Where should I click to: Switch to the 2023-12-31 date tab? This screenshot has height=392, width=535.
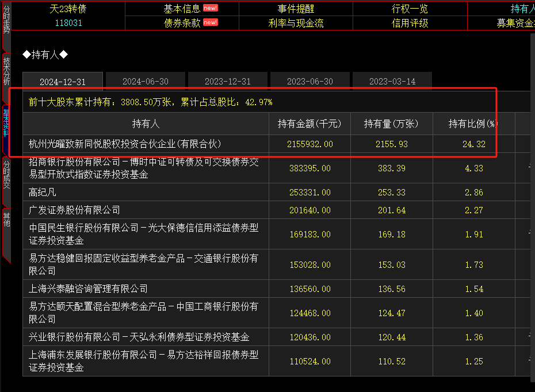coord(228,81)
